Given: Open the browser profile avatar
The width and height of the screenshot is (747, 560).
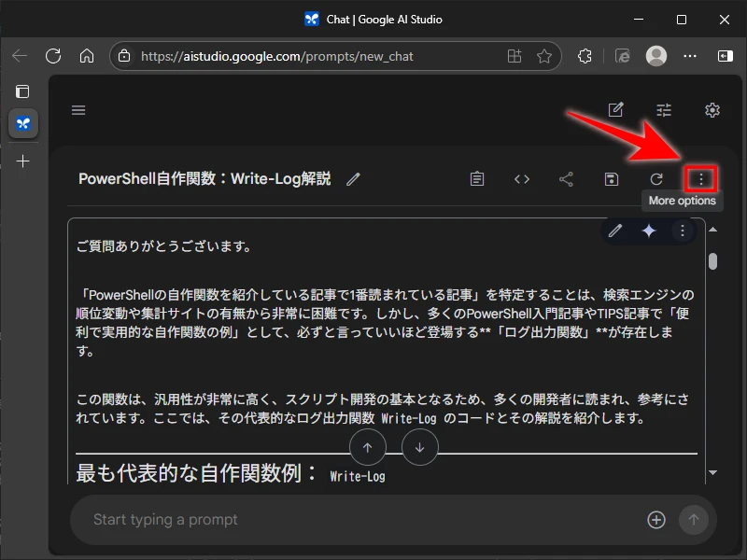Looking at the screenshot, I should coord(656,56).
